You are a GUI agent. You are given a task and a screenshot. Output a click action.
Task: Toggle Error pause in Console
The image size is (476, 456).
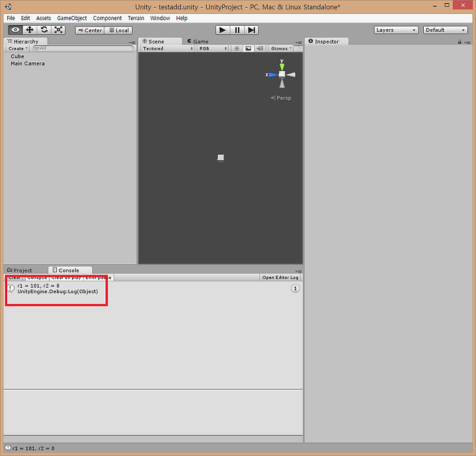[x=99, y=277]
